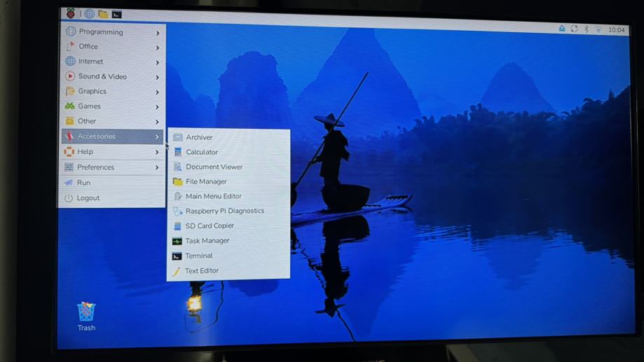Click Logout in the main menu
The image size is (644, 362).
88,198
